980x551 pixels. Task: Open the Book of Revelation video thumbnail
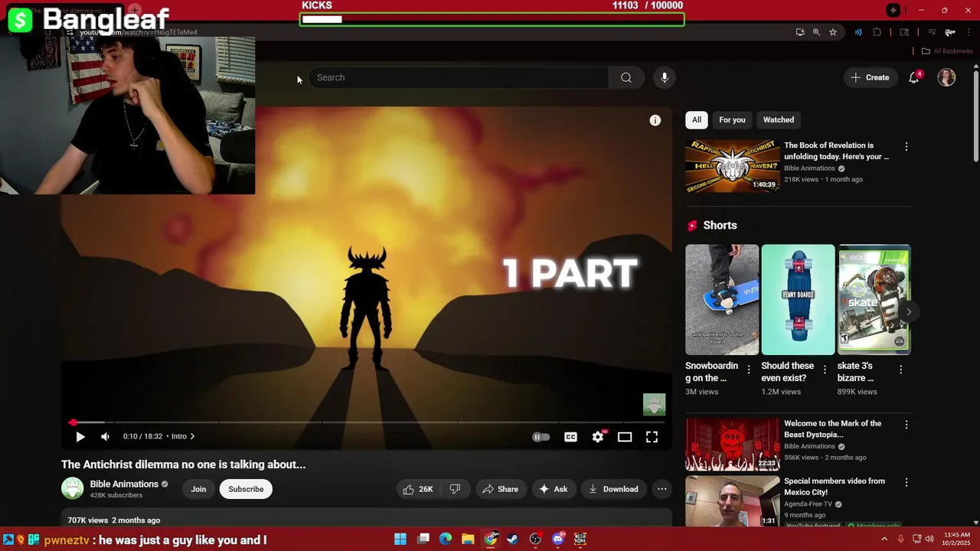(732, 165)
